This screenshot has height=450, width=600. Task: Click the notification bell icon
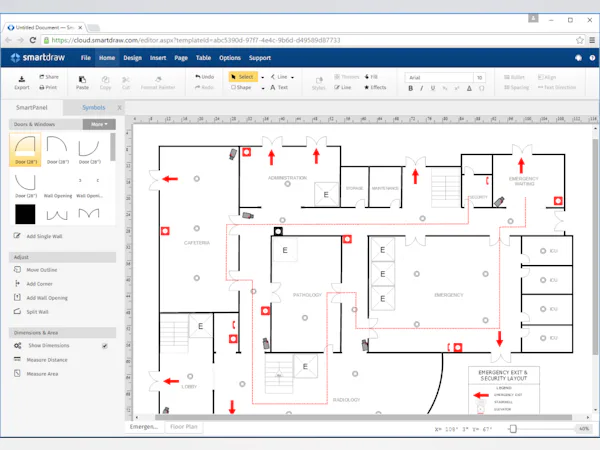(x=578, y=58)
